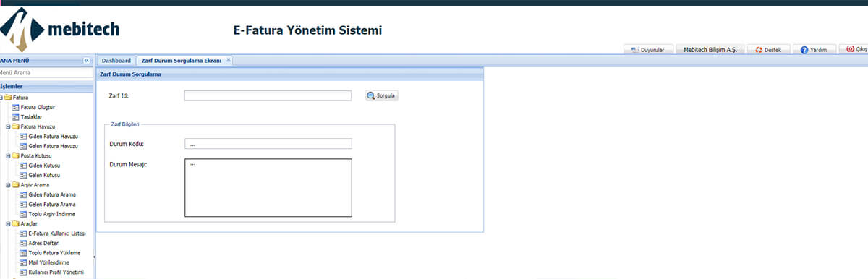Close the Zarf Durum Sorgulama Ekranı tab
Image resolution: width=868 pixels, height=279 pixels.
[229, 60]
